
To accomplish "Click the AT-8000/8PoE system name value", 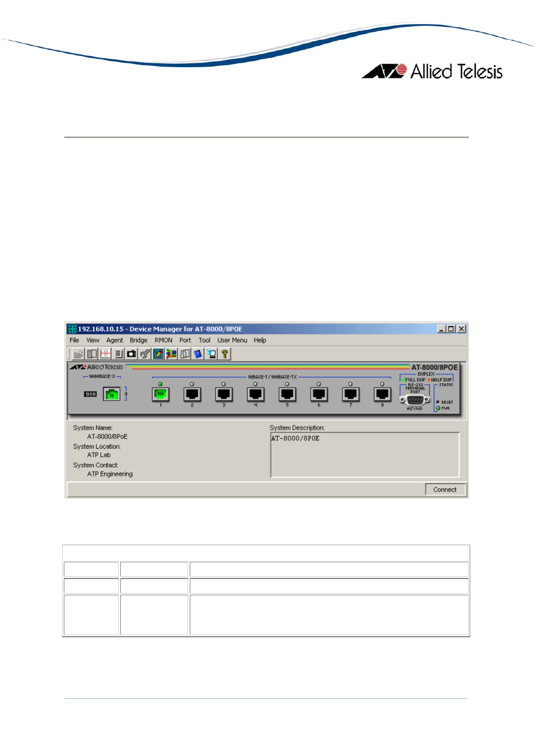I will [x=107, y=437].
